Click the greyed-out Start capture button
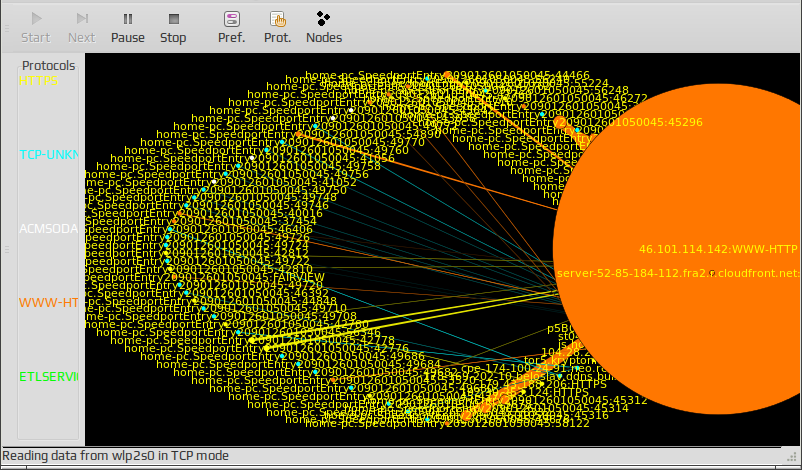Image resolution: width=802 pixels, height=470 pixels. [36, 28]
